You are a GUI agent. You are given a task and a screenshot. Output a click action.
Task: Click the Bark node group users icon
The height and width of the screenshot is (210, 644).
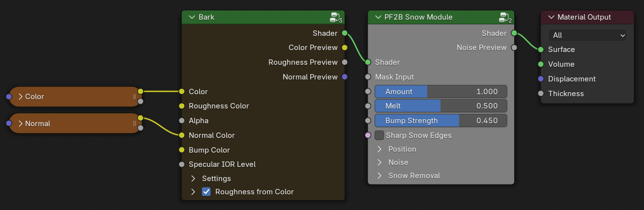(x=336, y=18)
